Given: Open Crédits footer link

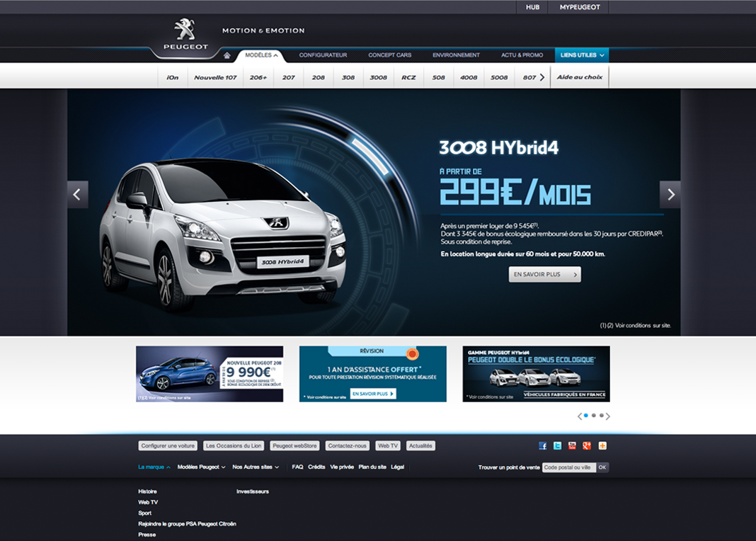Looking at the screenshot, I should click(316, 467).
